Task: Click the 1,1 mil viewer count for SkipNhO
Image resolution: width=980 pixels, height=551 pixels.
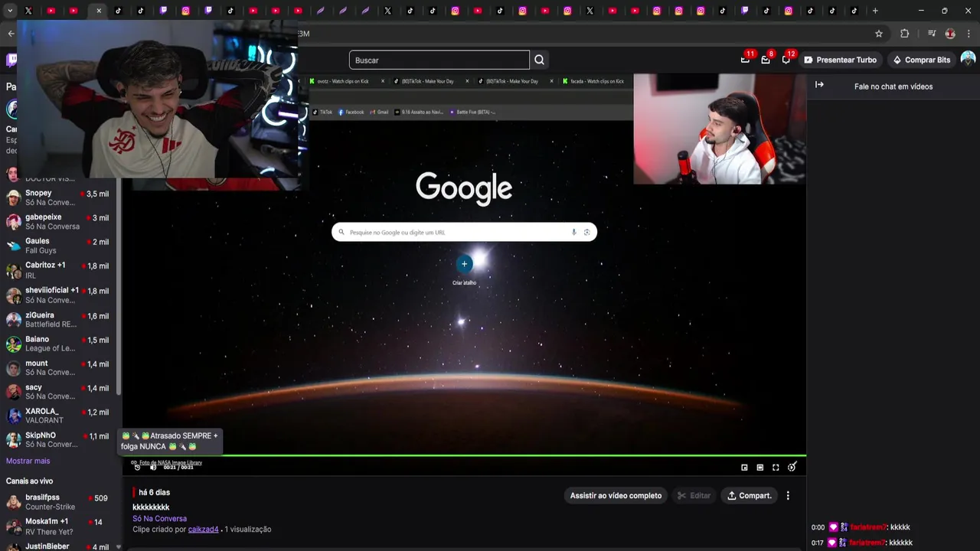Action: pos(99,436)
